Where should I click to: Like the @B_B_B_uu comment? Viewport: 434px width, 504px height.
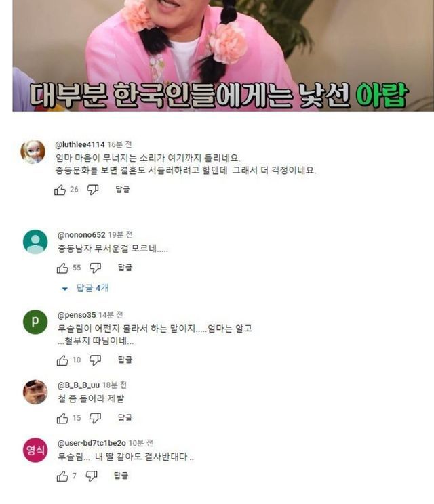click(62, 418)
